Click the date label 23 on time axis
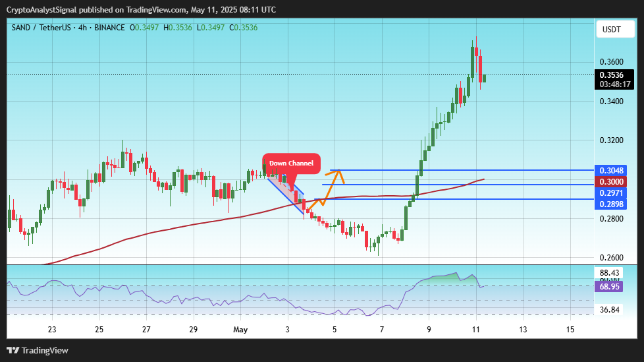 click(52, 330)
